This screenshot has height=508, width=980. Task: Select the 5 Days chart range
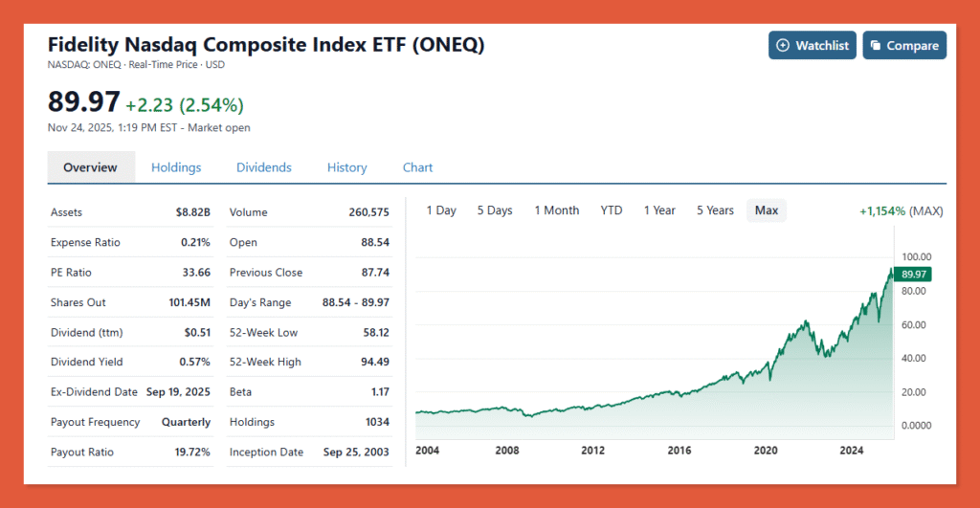495,210
